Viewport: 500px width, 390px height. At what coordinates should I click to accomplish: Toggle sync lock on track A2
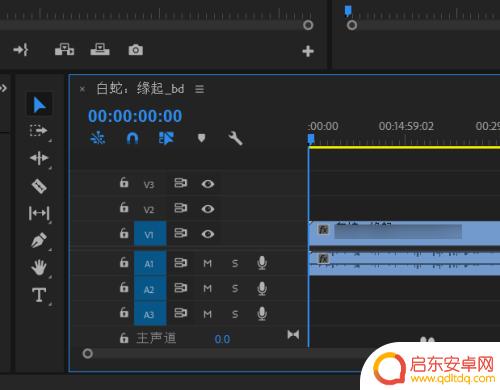pos(181,287)
